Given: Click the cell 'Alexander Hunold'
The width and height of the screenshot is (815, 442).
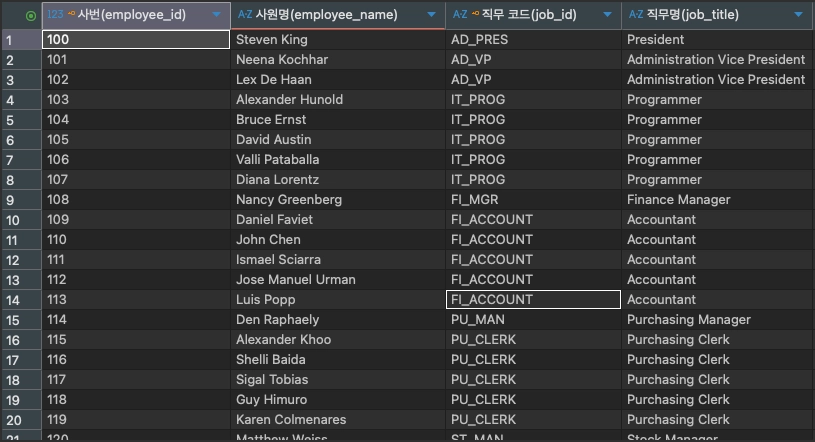Looking at the screenshot, I should 338,100.
